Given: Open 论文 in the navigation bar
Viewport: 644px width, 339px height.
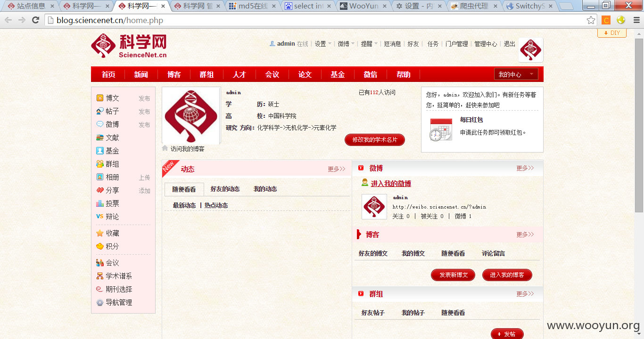Looking at the screenshot, I should tap(305, 74).
